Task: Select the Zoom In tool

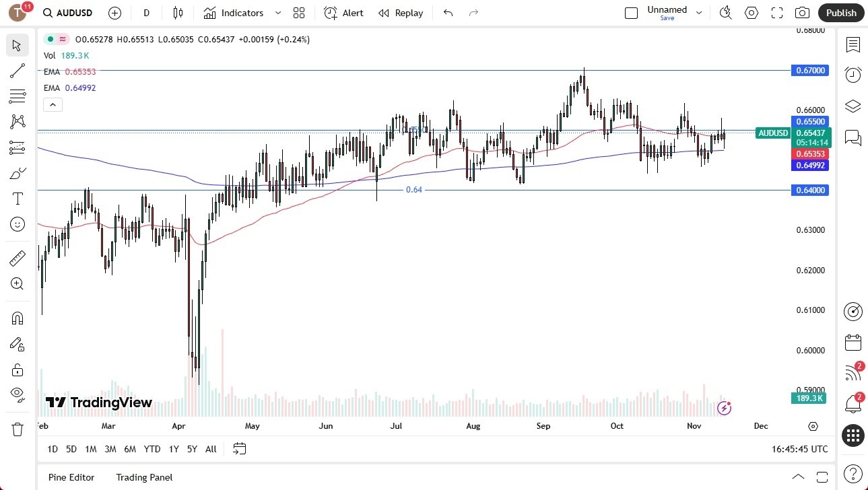Action: (x=17, y=283)
